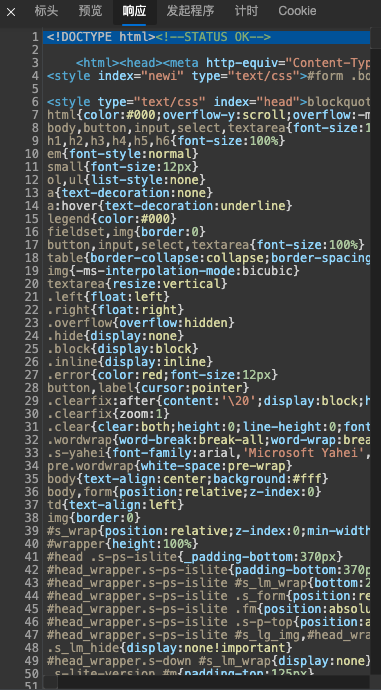This screenshot has height=690, width=381.
Task: Click line button,label{cursor:pointer}
Action: coord(148,388)
